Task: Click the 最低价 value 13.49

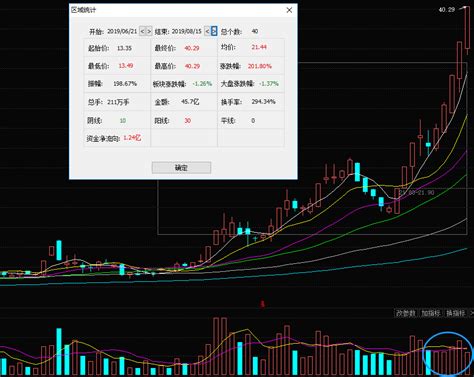Action: 126,65
